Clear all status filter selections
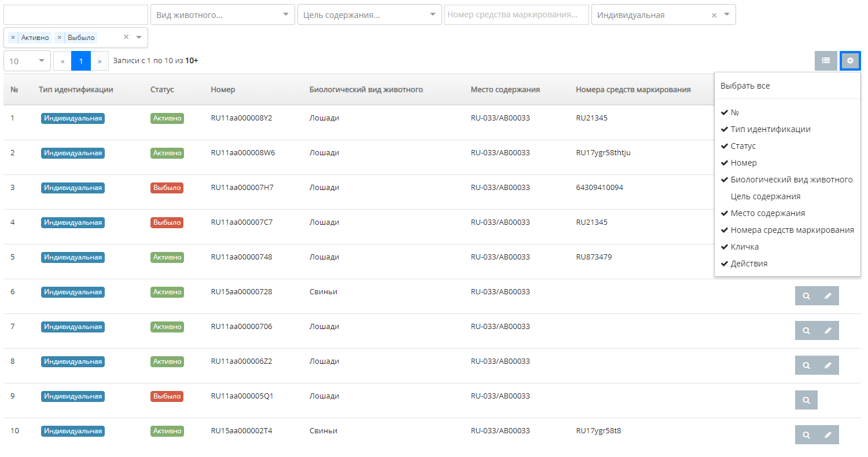 coord(126,37)
